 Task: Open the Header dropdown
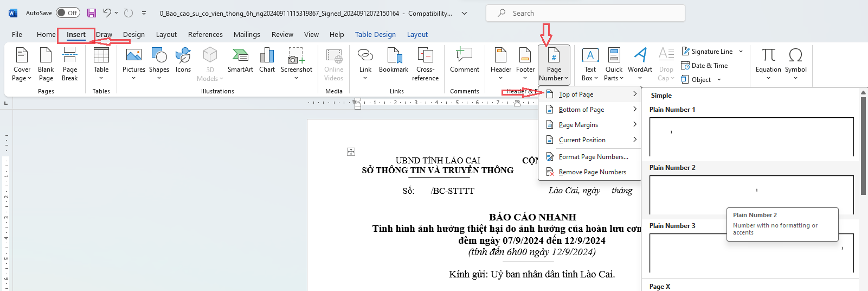(x=501, y=64)
